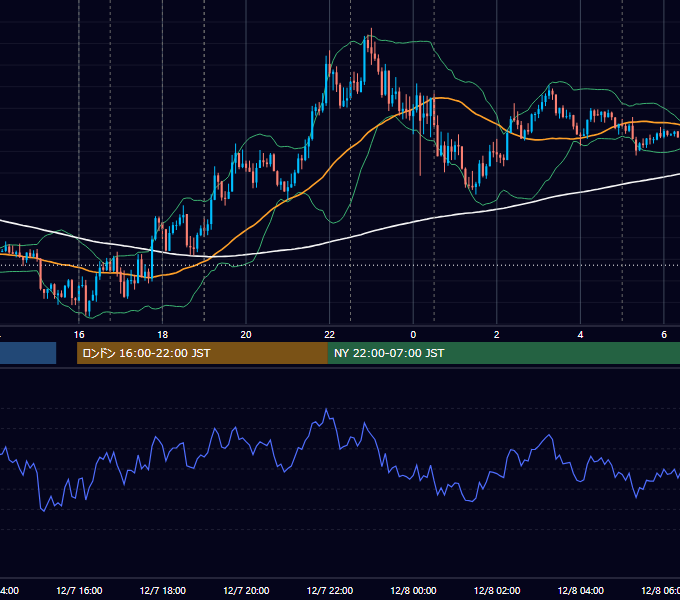Click hour label 2 on price chart axis
This screenshot has width=680, height=600.
coord(497,334)
